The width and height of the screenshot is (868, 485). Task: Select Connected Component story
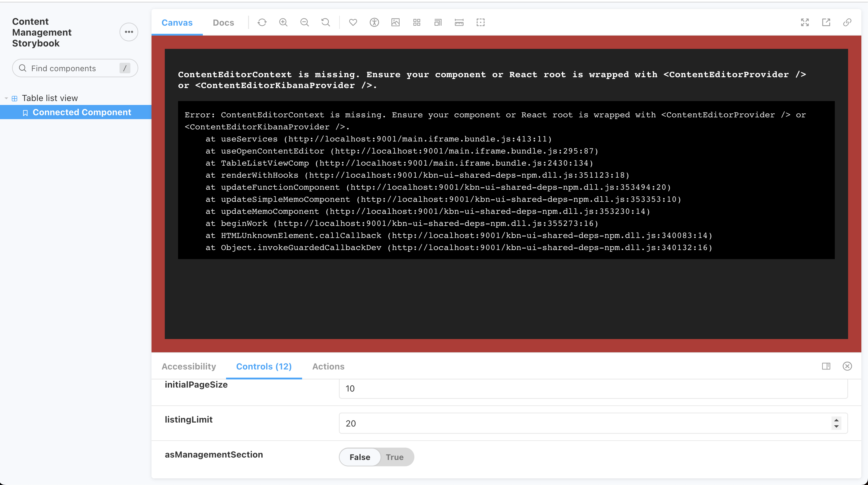point(76,112)
